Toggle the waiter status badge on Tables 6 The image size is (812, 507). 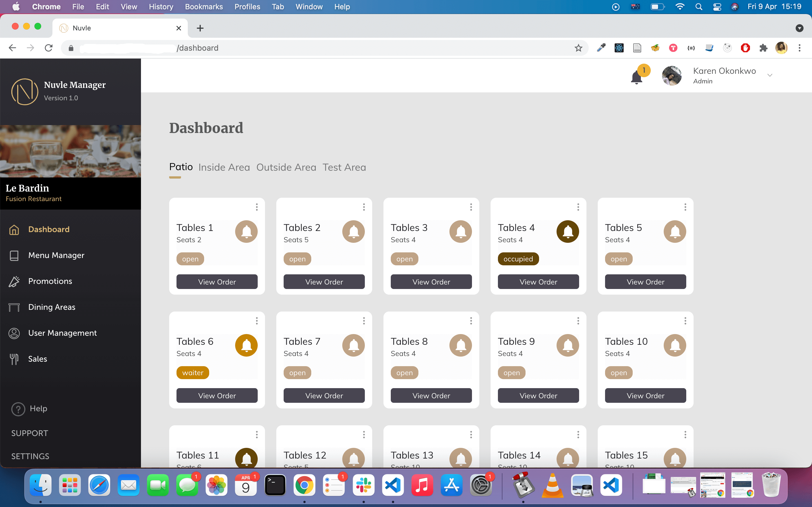(x=193, y=373)
